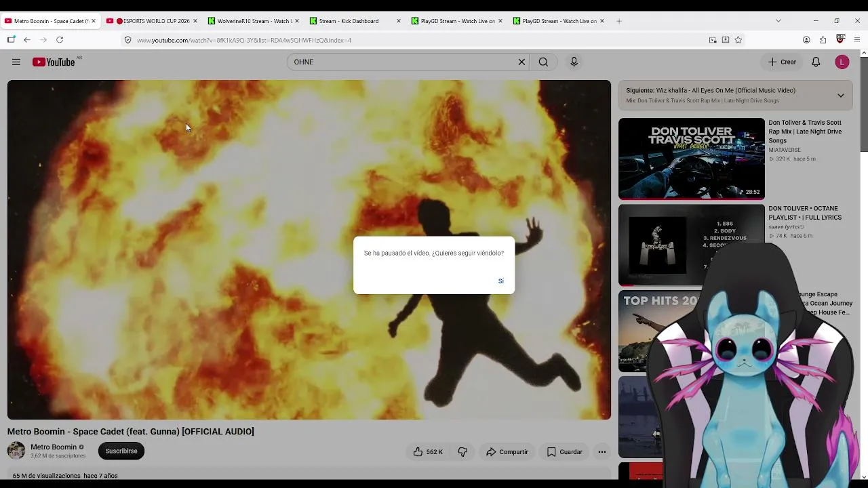Close the Esports World Cup tab
This screenshot has width=868, height=488.
(x=195, y=21)
